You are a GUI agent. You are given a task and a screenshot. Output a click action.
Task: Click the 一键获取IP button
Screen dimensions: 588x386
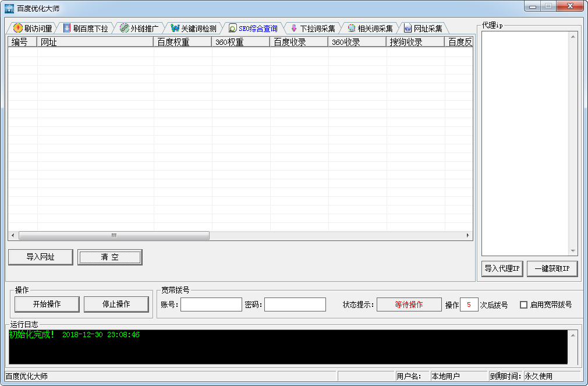click(x=552, y=268)
